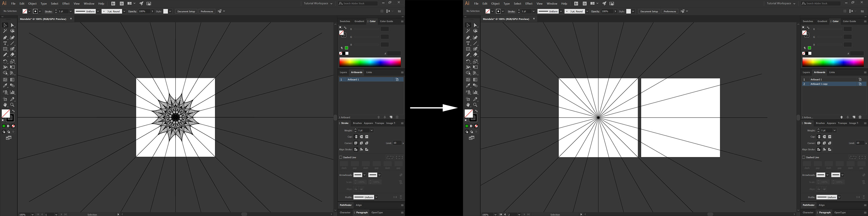
Task: Switch to Layers tab in the right window
Action: pos(806,72)
